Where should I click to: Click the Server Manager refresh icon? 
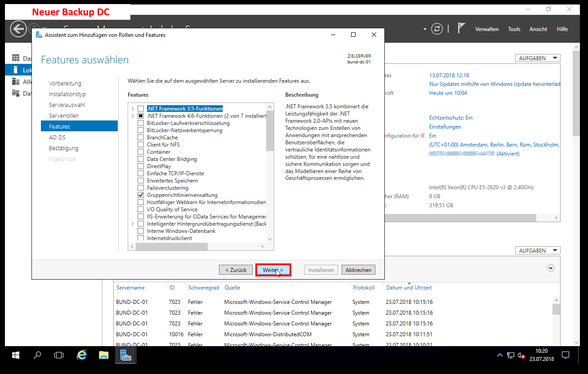437,29
